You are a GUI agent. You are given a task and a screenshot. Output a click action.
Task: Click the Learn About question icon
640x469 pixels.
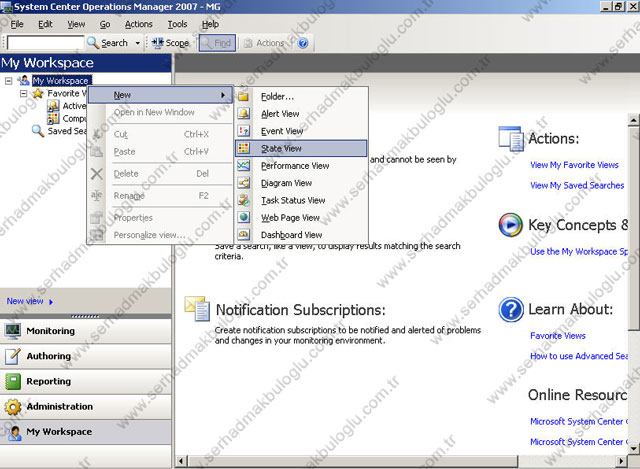[x=511, y=309]
